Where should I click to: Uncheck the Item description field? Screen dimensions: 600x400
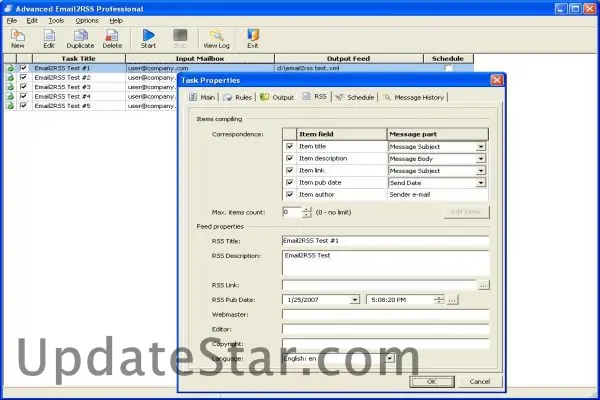coord(290,158)
